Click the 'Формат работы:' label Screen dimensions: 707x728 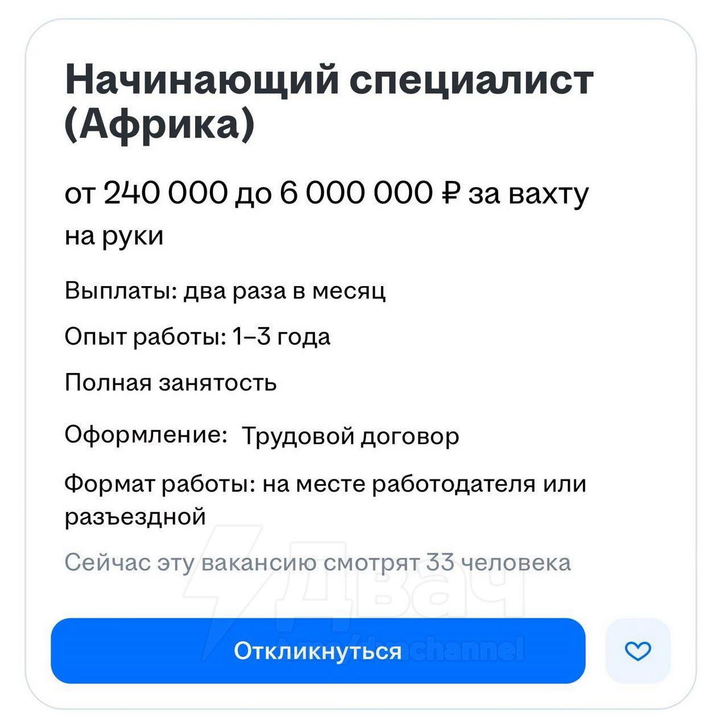[x=159, y=484]
